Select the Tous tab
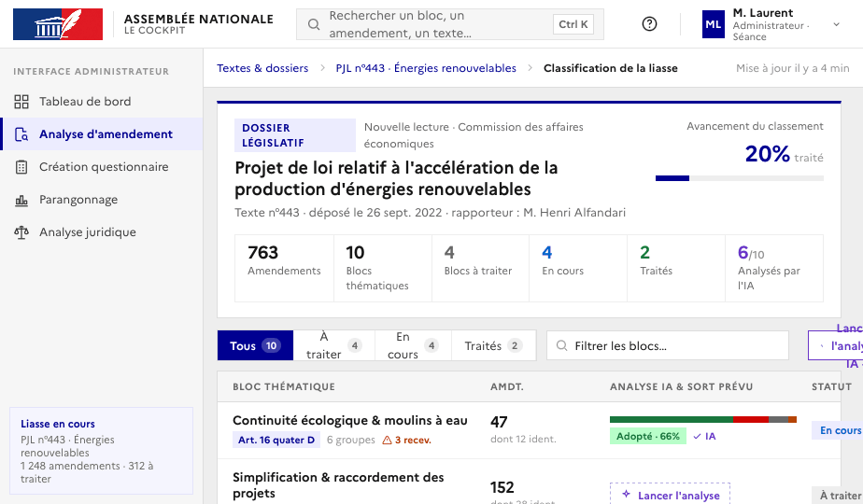 point(255,345)
